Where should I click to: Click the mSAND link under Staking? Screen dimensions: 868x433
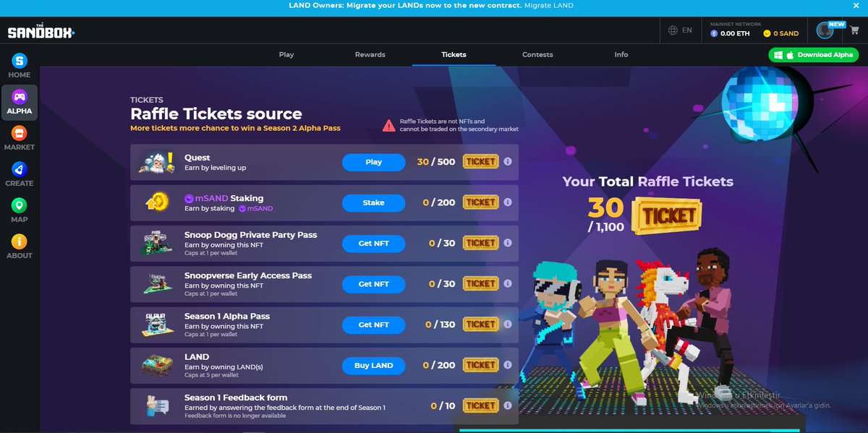pyautogui.click(x=255, y=208)
